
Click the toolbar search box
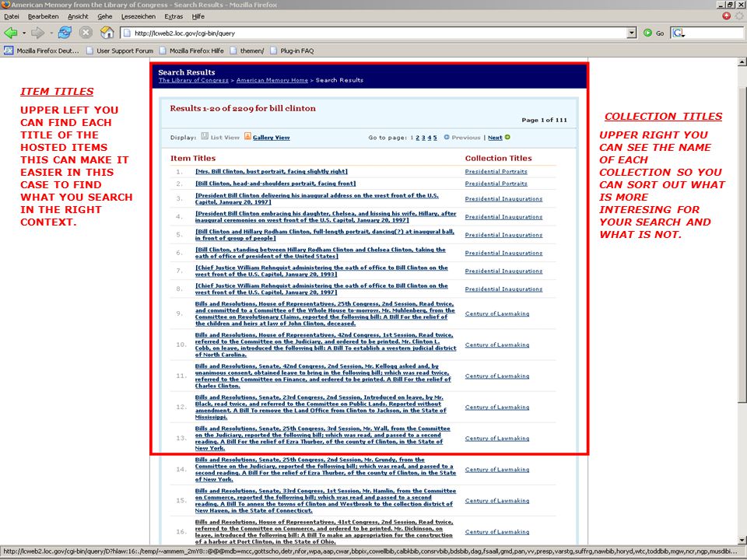coord(714,33)
